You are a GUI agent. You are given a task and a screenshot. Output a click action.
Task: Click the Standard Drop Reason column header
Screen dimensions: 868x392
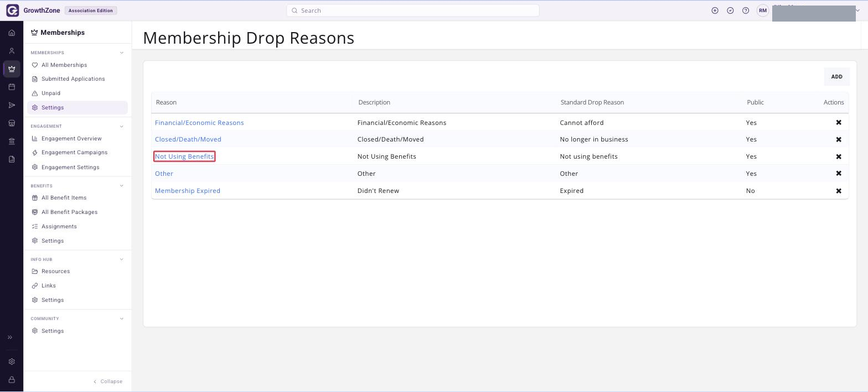(592, 102)
